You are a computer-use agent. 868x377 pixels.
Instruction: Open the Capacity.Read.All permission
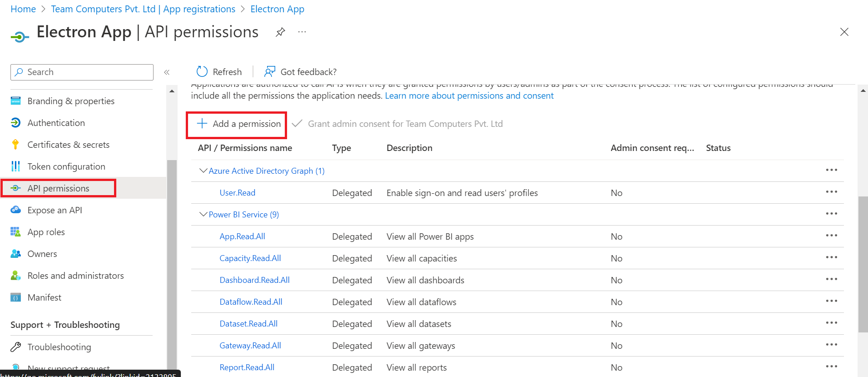250,258
